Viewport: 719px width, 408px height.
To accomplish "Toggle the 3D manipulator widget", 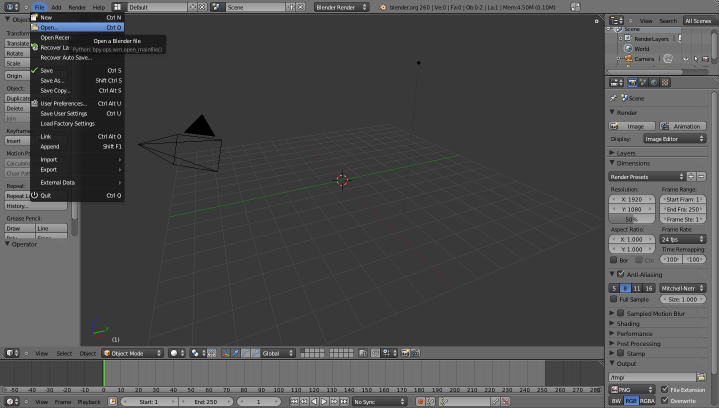I will click(x=225, y=353).
